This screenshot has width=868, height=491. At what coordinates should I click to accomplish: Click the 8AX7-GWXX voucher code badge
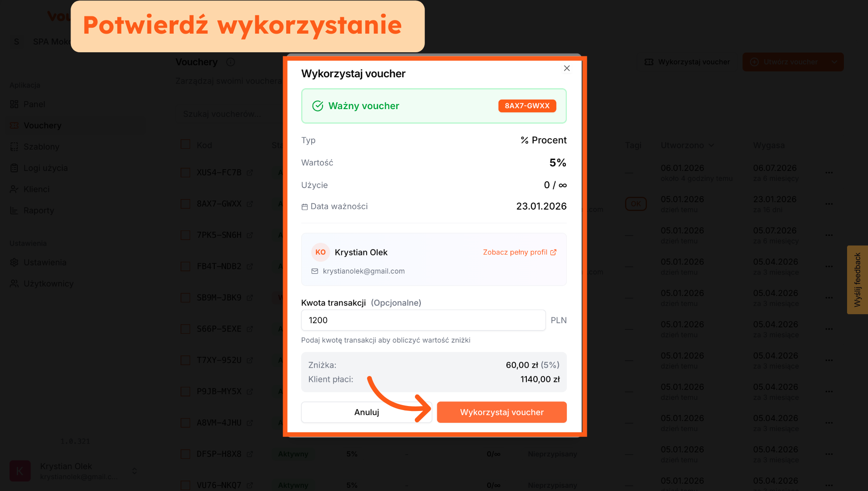click(x=527, y=105)
